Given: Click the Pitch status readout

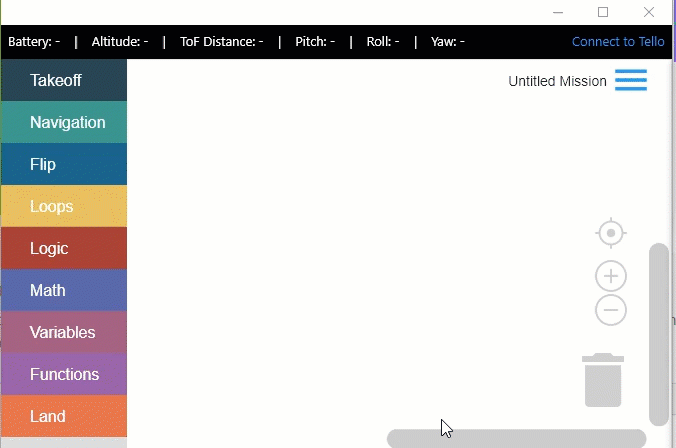Looking at the screenshot, I should pyautogui.click(x=315, y=42).
